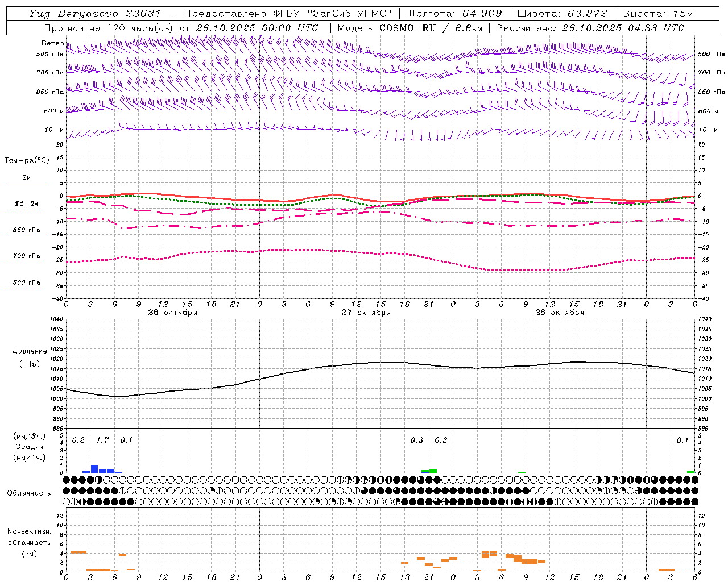Viewport: 728px width, 582px height.
Task: Click the Осадки precipitation label
Action: tap(30, 447)
